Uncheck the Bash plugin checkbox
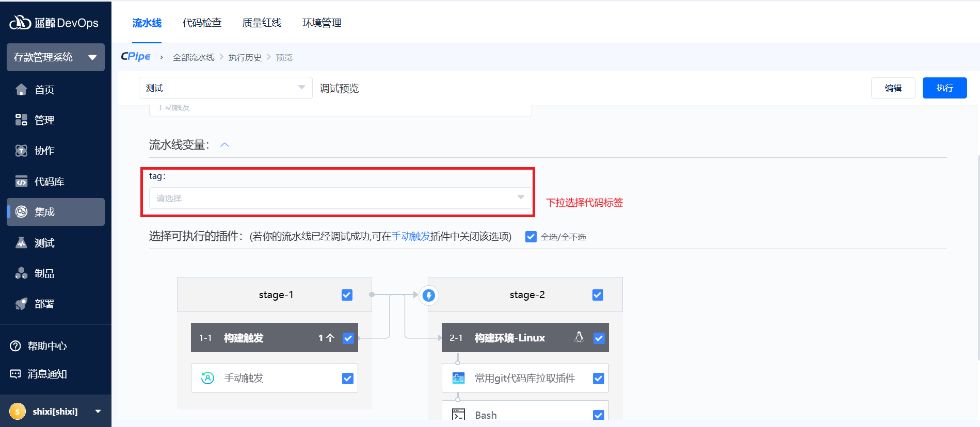The image size is (980, 427). click(598, 415)
